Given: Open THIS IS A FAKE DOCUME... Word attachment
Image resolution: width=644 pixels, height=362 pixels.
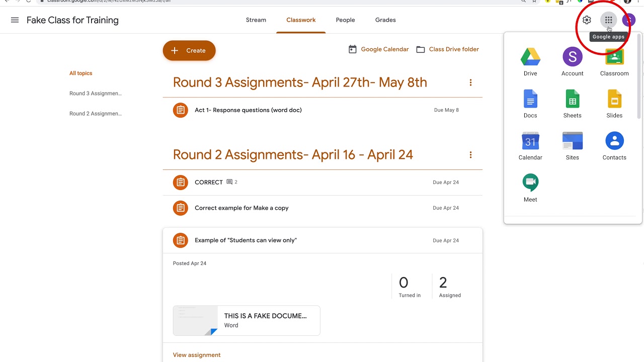Looking at the screenshot, I should [x=247, y=320].
